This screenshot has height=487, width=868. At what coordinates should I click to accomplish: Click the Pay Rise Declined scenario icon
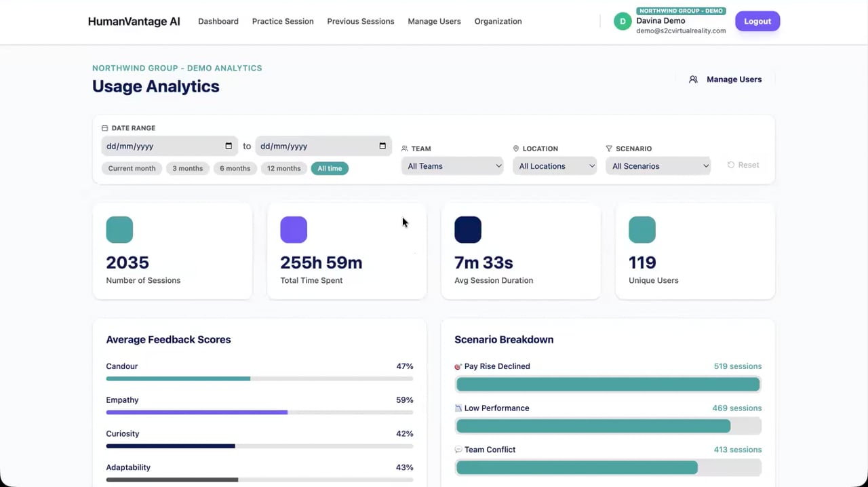458,366
